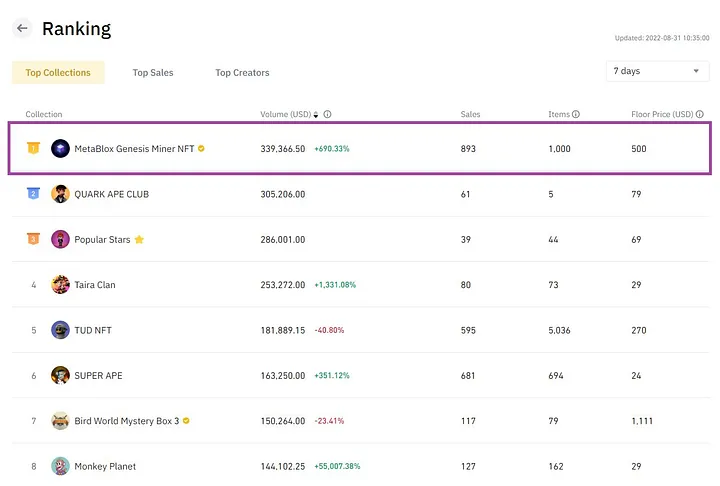Click the Bird World Mystery Box avatar
720x486 pixels.
[60, 421]
